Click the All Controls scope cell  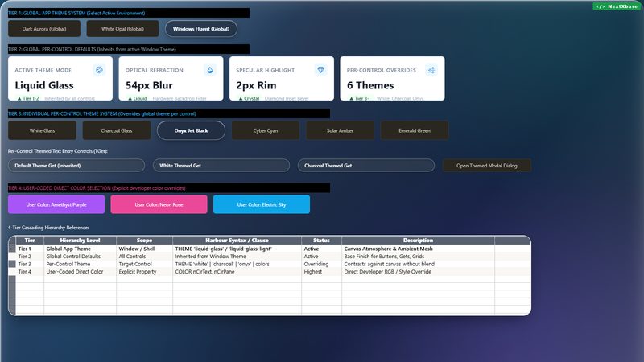pos(145,256)
